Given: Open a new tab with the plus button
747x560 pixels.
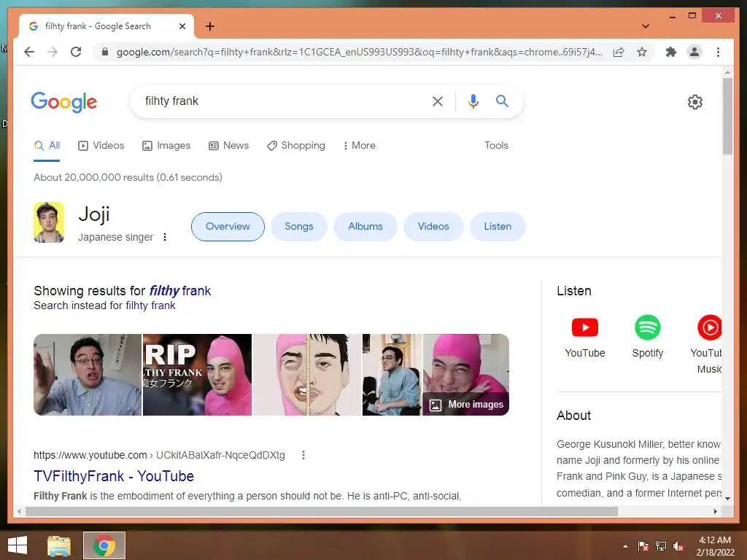Looking at the screenshot, I should pos(210,26).
